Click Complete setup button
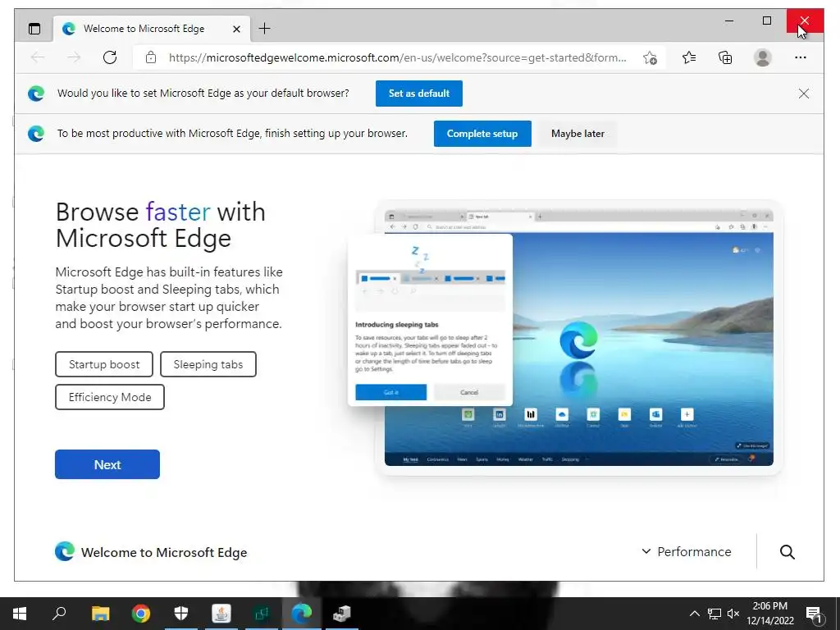The image size is (840, 630). coord(482,134)
